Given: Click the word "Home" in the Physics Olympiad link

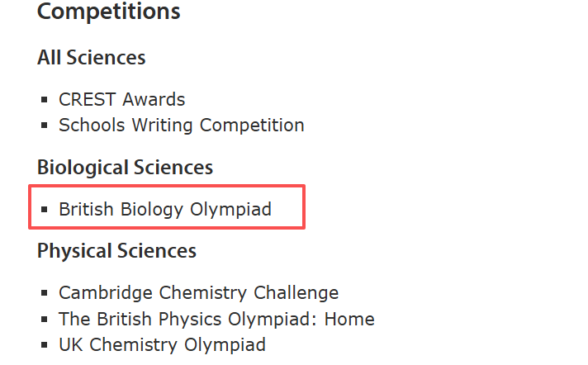Looking at the screenshot, I should (349, 319).
